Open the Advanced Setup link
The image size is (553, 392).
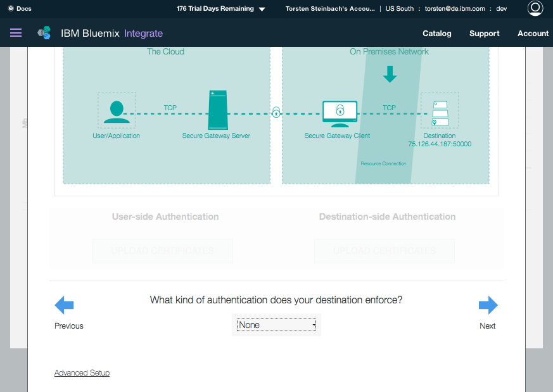point(82,372)
